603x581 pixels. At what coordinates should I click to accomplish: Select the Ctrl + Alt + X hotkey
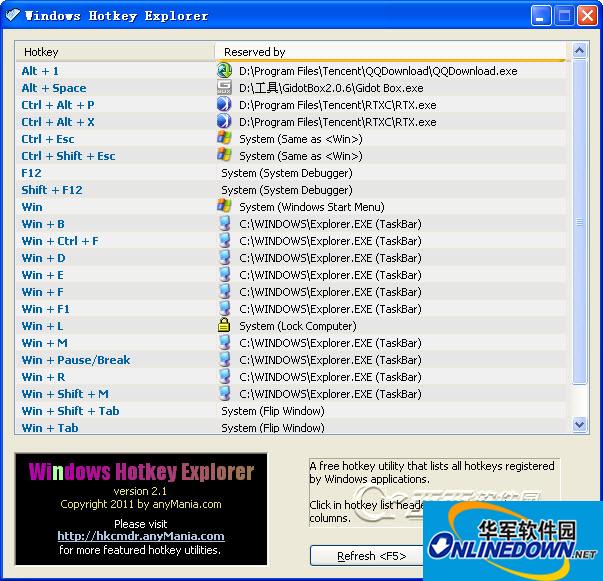click(x=58, y=122)
